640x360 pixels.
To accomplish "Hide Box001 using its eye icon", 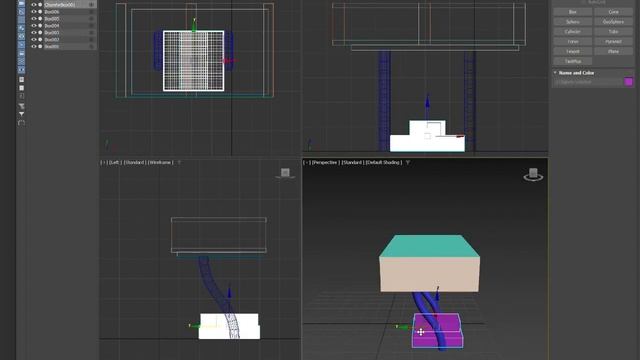I will pyautogui.click(x=34, y=47).
